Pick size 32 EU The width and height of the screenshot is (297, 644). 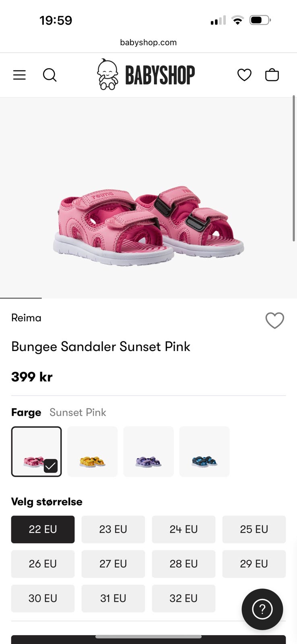184,599
